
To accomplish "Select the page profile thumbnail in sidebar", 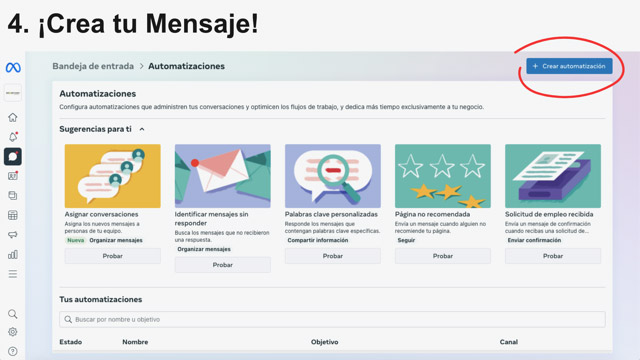I will tap(13, 93).
